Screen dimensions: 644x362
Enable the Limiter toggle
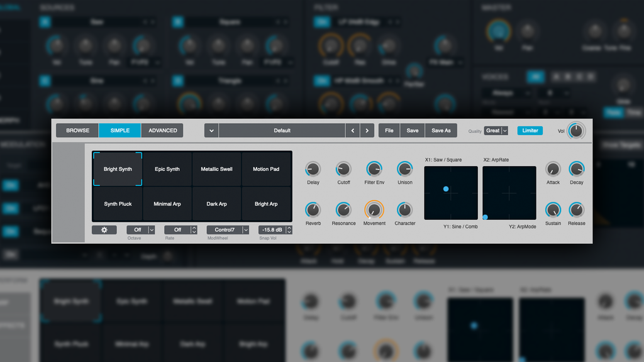point(530,131)
